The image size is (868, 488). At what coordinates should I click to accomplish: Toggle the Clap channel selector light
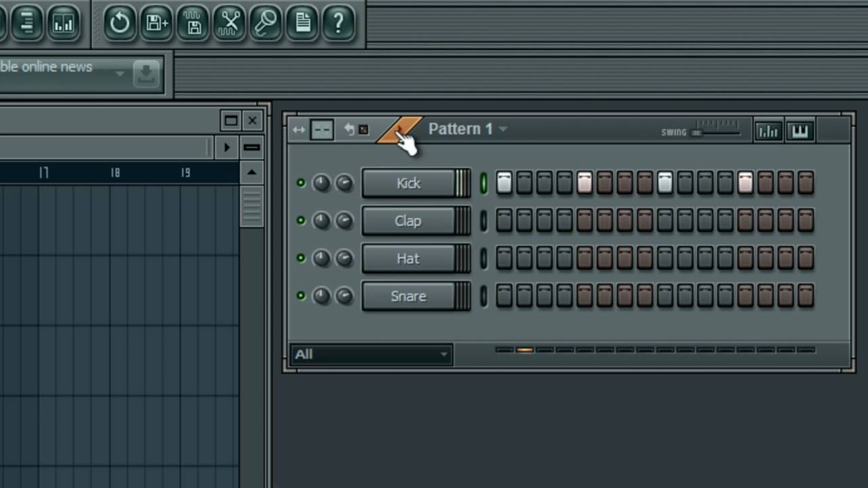click(484, 221)
